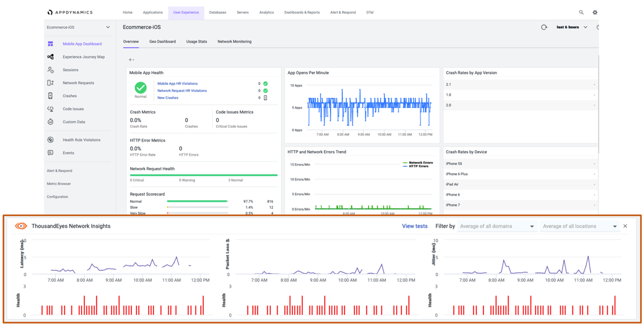Click the ThousandEyes eye logo icon

[21, 226]
